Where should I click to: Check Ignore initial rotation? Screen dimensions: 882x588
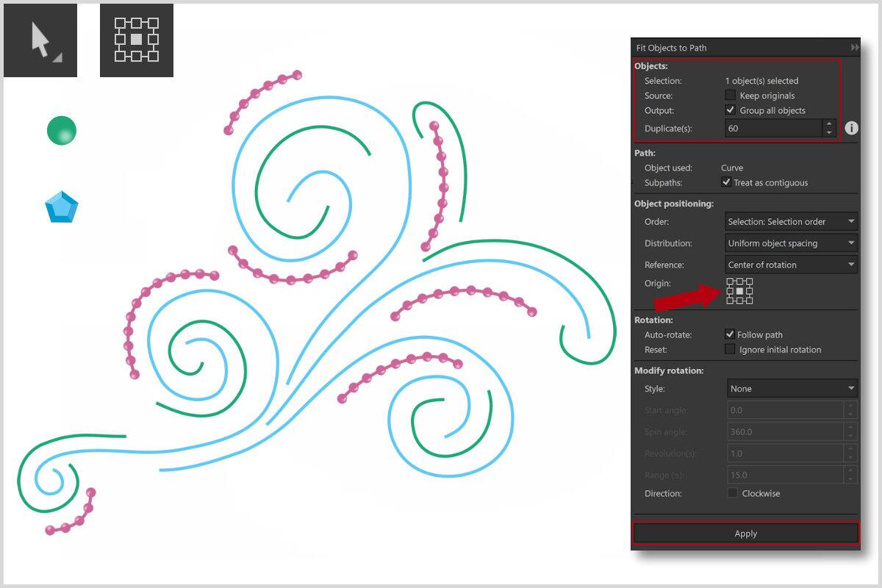[x=731, y=349]
